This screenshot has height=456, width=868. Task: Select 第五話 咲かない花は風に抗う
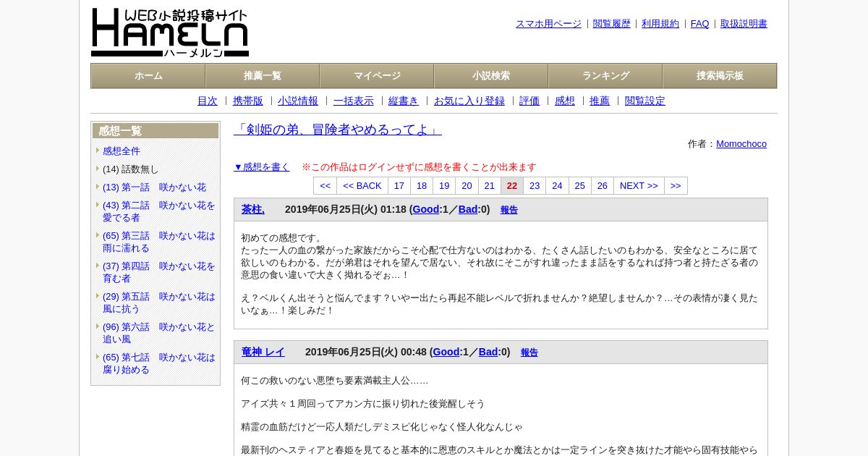159,303
